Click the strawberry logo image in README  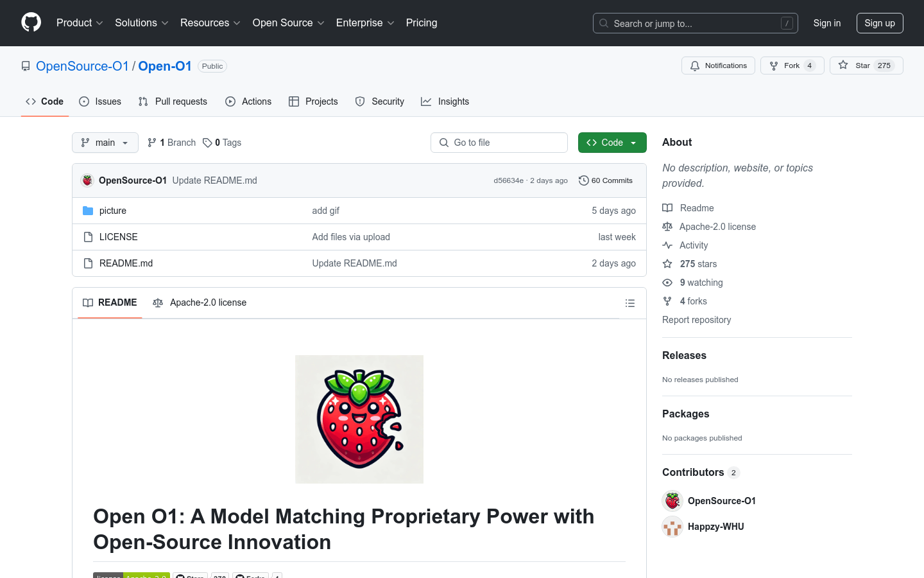coord(359,419)
